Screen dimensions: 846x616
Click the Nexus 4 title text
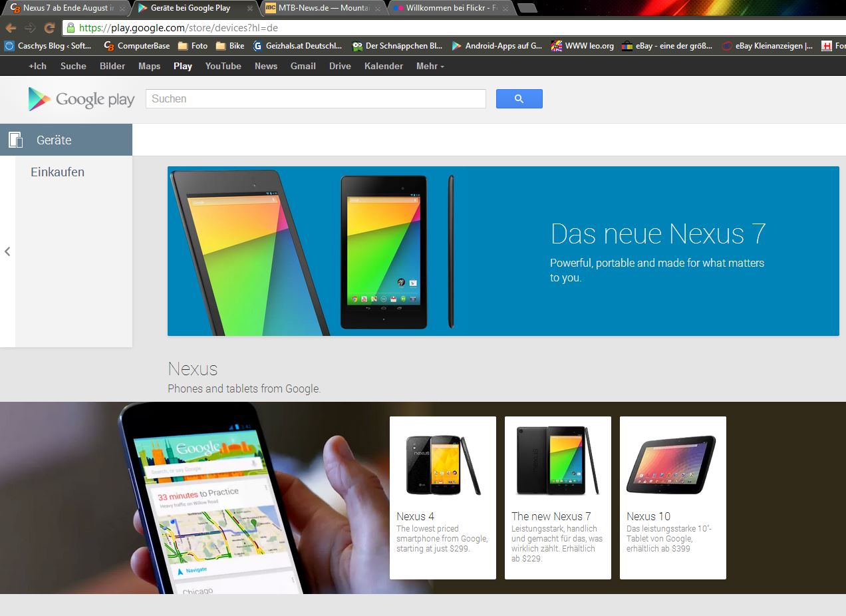pos(415,516)
